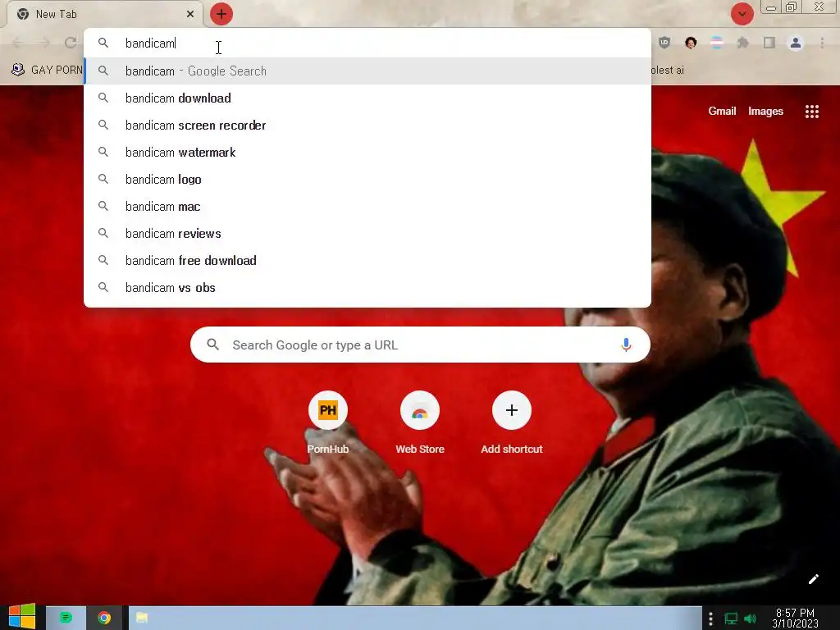
Task: Minimize the Chrome window
Action: pyautogui.click(x=771, y=7)
